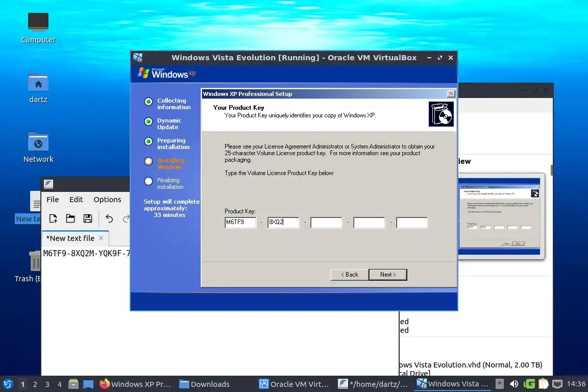Click the text editor feather window icon
The image size is (588, 392).
click(x=48, y=184)
